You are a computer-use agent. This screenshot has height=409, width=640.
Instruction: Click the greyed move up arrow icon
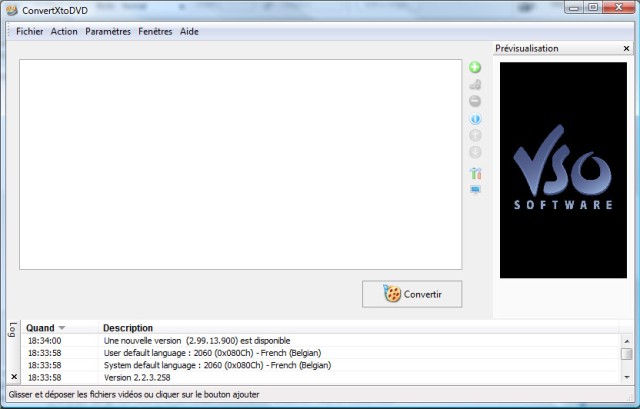click(475, 135)
